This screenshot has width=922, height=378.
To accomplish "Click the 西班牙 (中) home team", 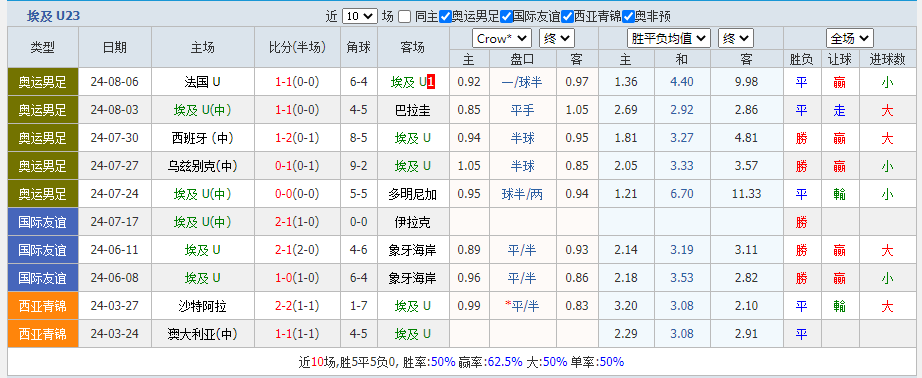I will click(x=202, y=138).
